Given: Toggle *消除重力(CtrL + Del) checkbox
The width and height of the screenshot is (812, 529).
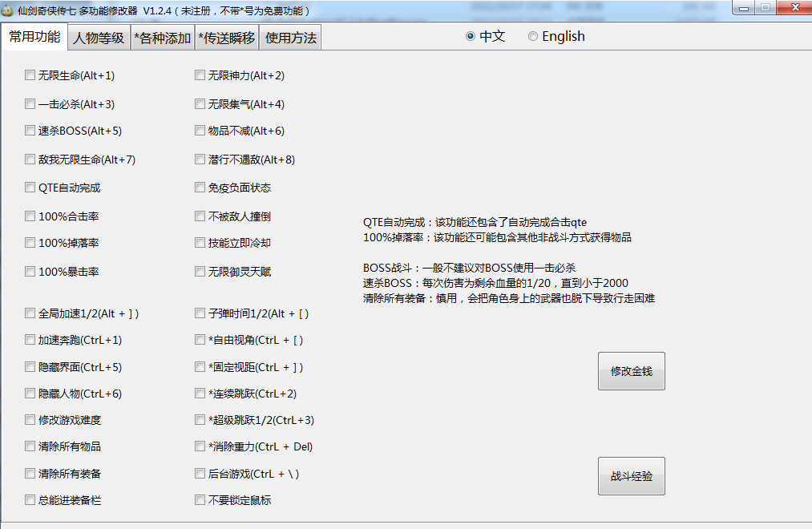Looking at the screenshot, I should tap(200, 446).
